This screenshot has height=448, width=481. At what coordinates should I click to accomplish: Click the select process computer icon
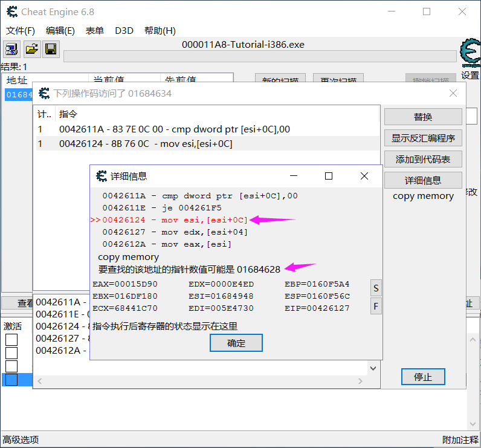click(11, 49)
